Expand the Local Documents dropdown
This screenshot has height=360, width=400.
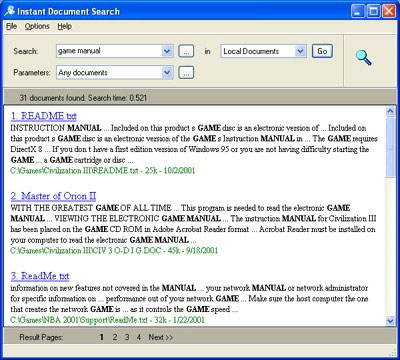(300, 51)
